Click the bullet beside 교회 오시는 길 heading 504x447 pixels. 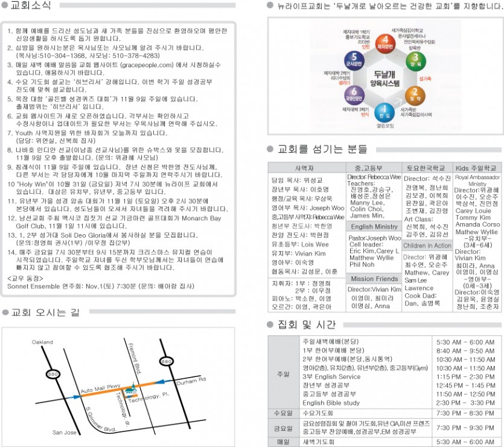point(4,312)
